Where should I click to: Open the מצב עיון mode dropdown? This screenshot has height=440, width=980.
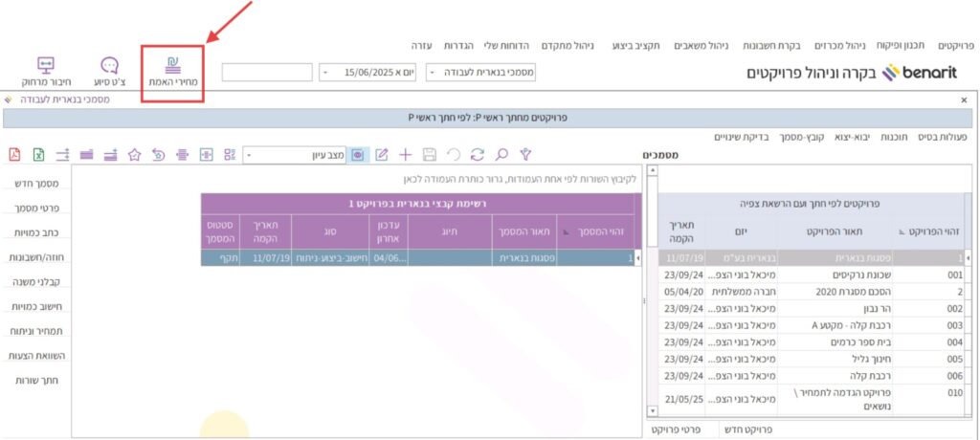[251, 154]
